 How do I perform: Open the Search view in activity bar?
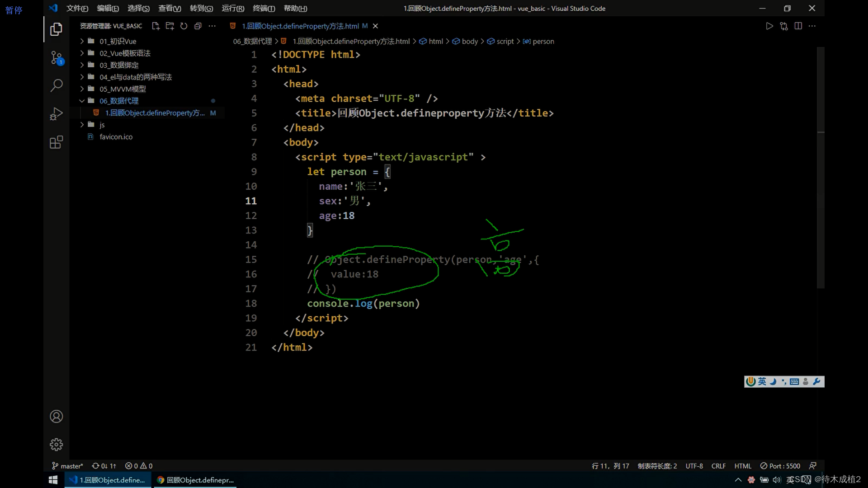tap(56, 85)
